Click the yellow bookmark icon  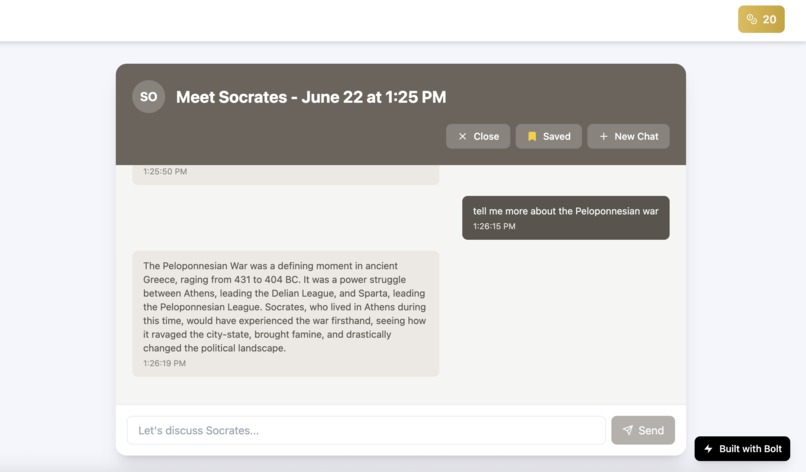click(532, 136)
